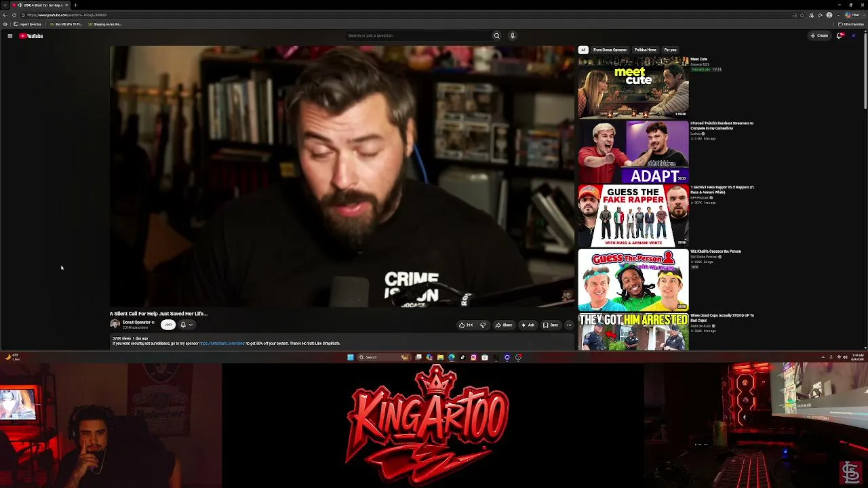Save the video to a playlist
The width and height of the screenshot is (868, 488).
click(x=551, y=325)
